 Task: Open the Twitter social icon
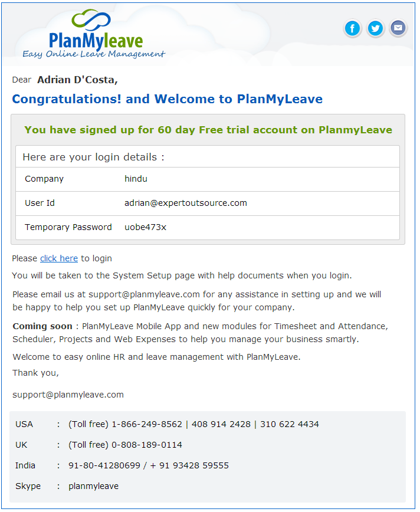[375, 28]
